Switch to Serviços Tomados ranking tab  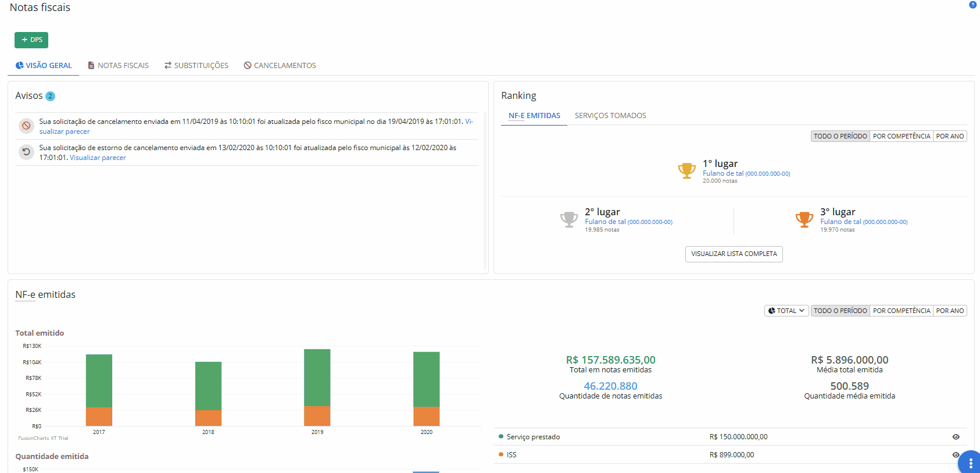point(610,116)
